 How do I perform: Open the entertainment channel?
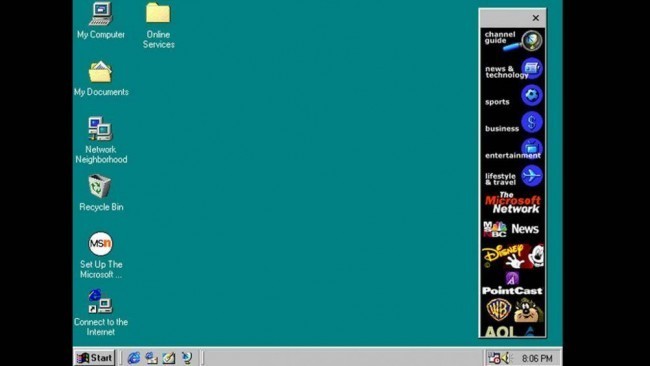coord(513,150)
